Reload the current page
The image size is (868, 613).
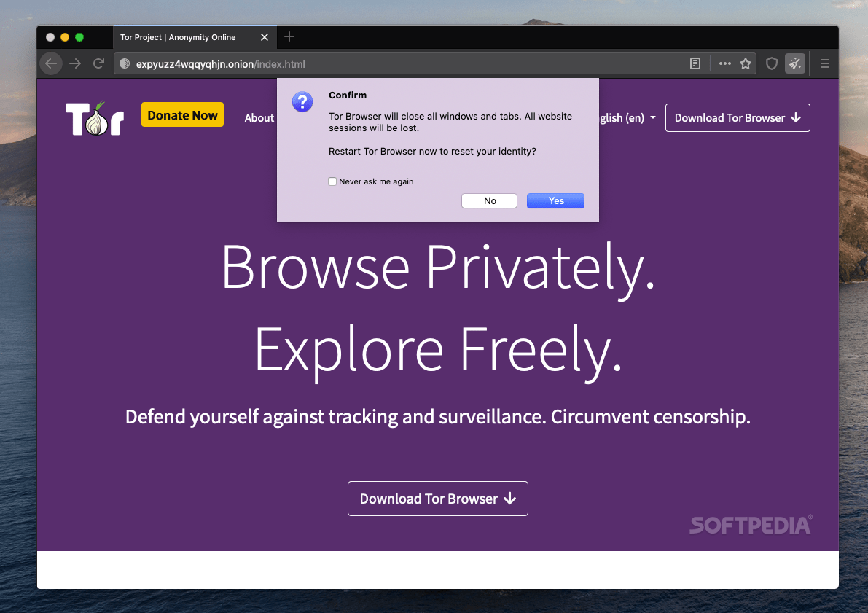(x=98, y=63)
